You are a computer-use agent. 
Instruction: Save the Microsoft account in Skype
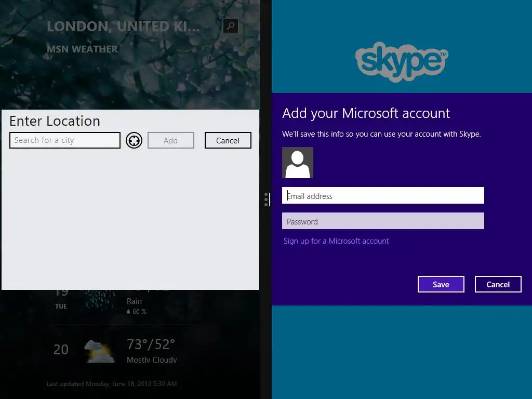coord(441,284)
